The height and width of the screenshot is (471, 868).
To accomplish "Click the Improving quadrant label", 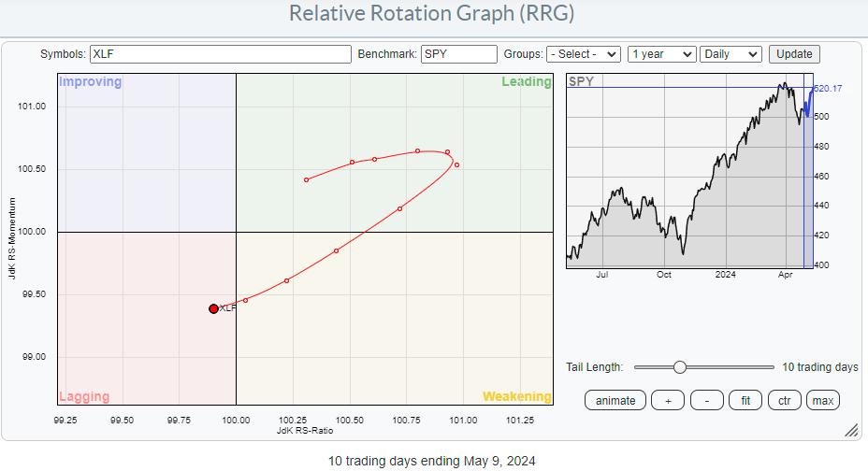I will (91, 82).
